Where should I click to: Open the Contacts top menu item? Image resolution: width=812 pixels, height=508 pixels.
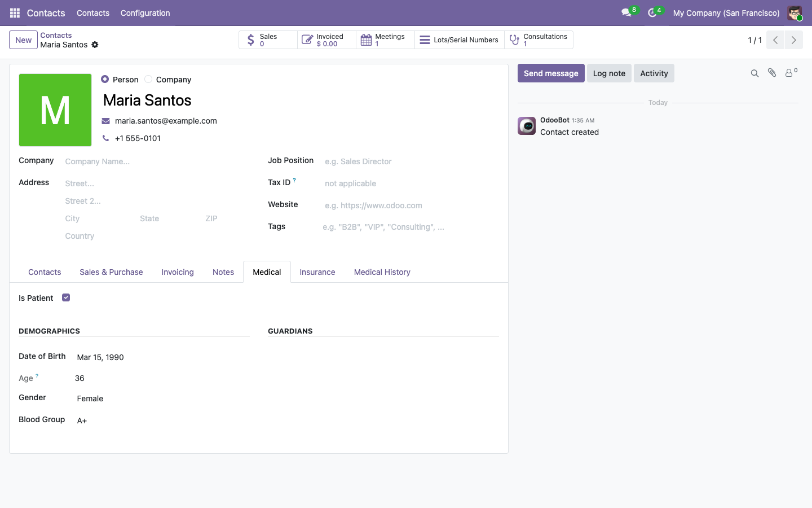93,13
